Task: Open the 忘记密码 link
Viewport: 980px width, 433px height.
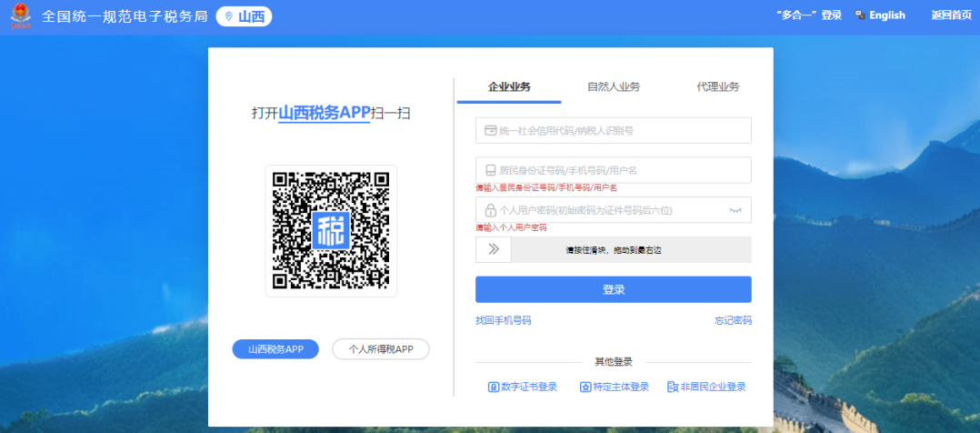Action: (733, 320)
